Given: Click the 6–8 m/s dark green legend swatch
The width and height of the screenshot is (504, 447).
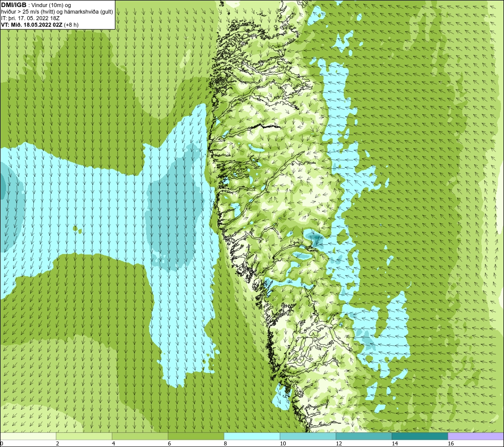Looking at the screenshot, I should [196, 436].
